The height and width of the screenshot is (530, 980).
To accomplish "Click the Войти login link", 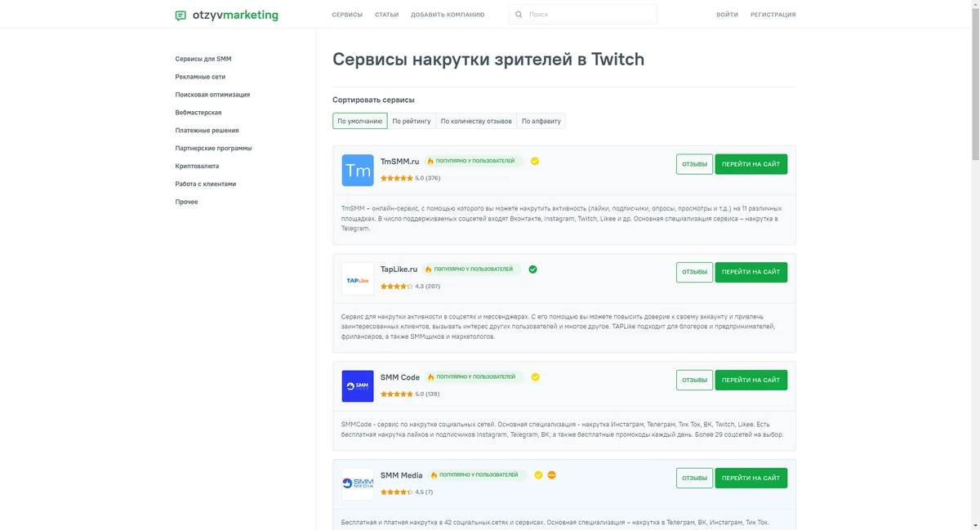I will point(728,15).
